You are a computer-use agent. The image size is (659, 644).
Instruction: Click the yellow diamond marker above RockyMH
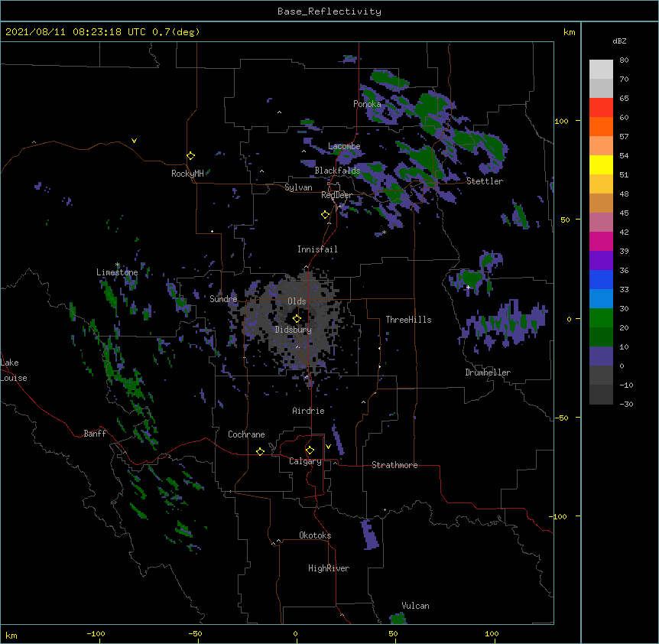click(191, 156)
